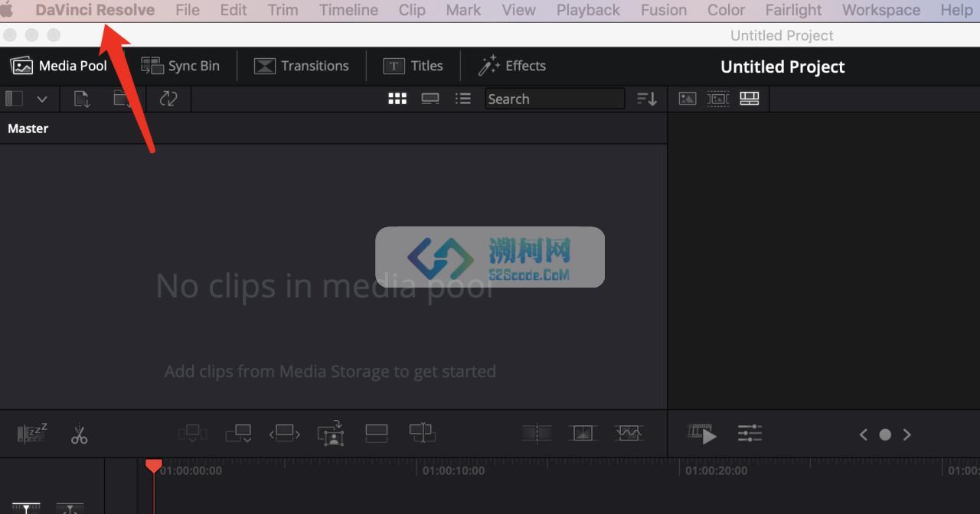Click the Append to end icon
Viewport: 980px width, 514px height.
239,434
